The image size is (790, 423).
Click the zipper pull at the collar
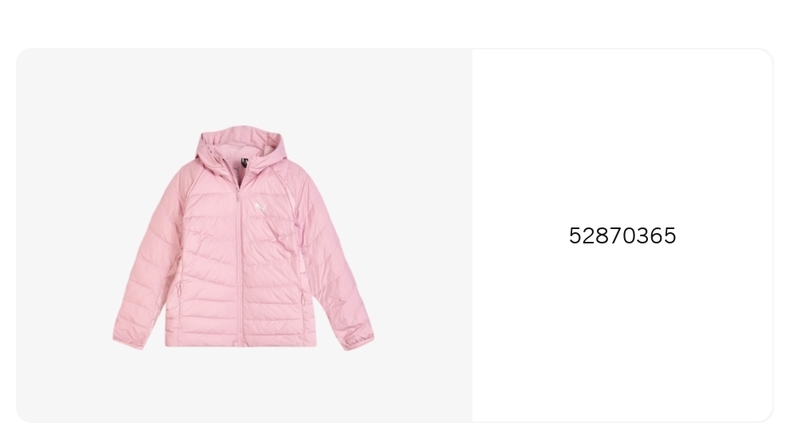coord(238,194)
